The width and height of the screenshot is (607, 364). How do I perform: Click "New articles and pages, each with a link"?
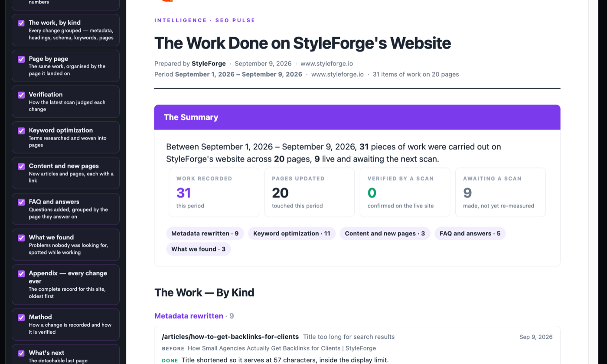(71, 177)
